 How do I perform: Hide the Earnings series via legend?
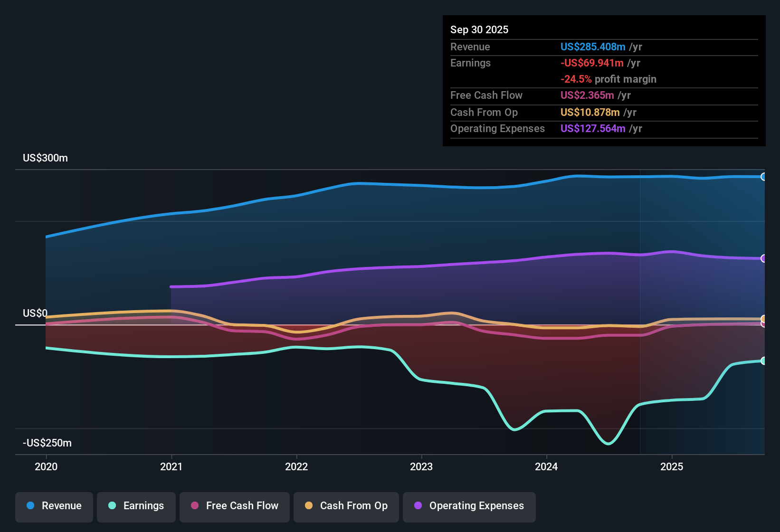point(136,506)
